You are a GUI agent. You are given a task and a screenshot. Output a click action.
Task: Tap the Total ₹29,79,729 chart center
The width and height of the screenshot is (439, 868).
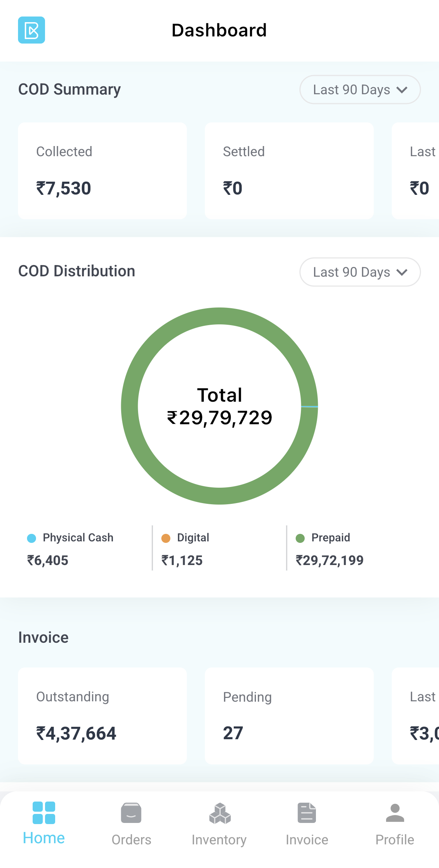pos(219,406)
